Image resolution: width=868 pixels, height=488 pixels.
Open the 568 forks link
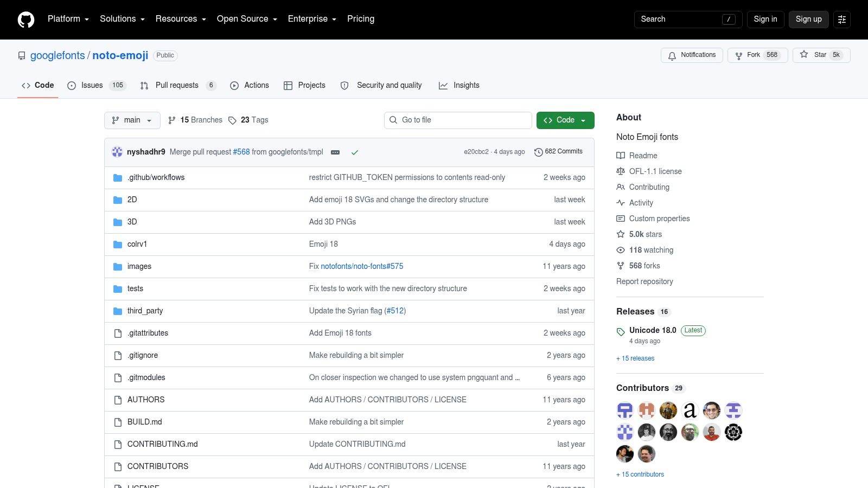pyautogui.click(x=644, y=266)
